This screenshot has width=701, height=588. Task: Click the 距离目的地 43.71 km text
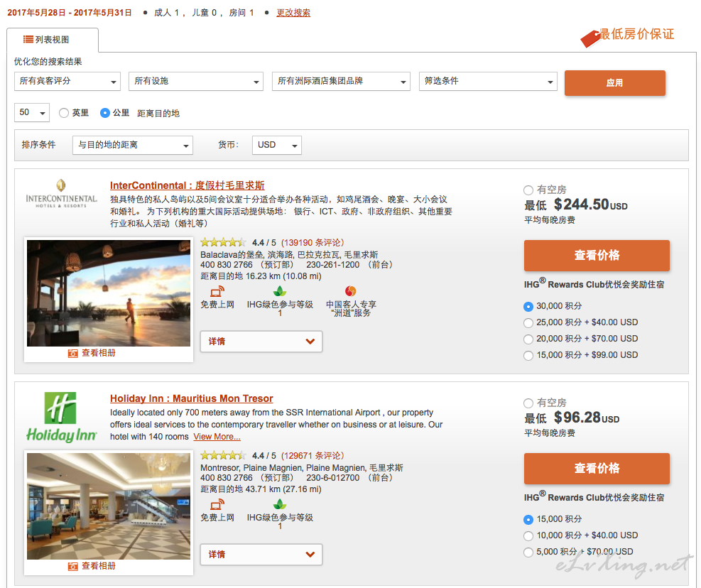pyautogui.click(x=261, y=489)
